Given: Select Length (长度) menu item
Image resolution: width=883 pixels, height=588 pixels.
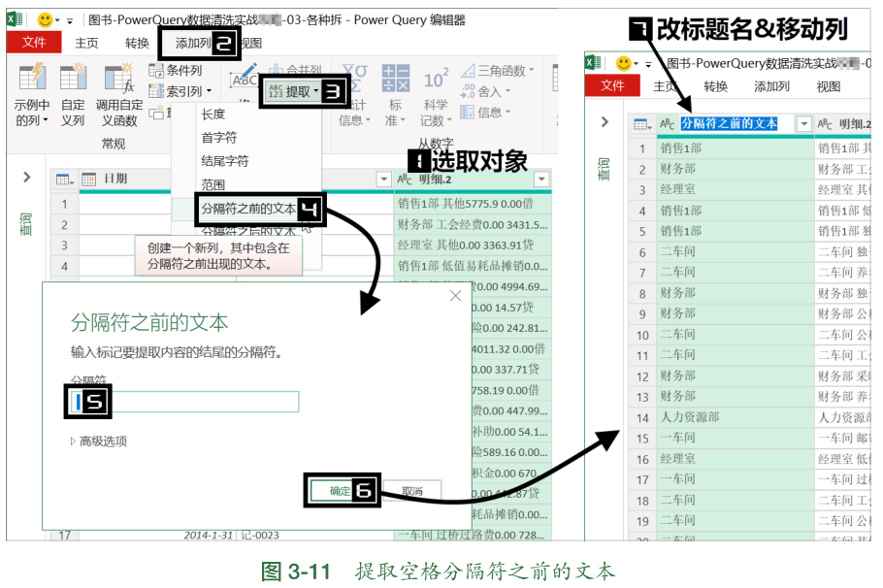Looking at the screenshot, I should pos(213,114).
